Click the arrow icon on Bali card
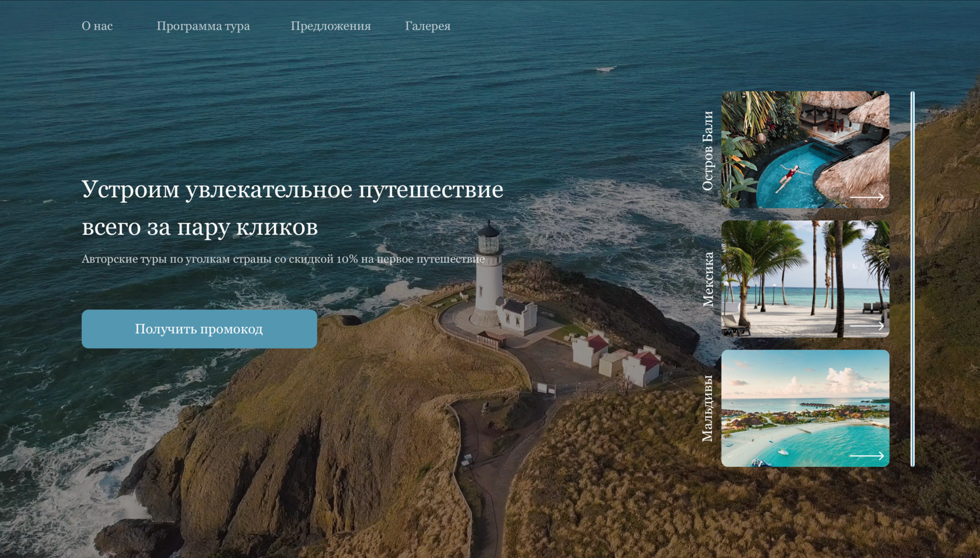 pos(866,198)
